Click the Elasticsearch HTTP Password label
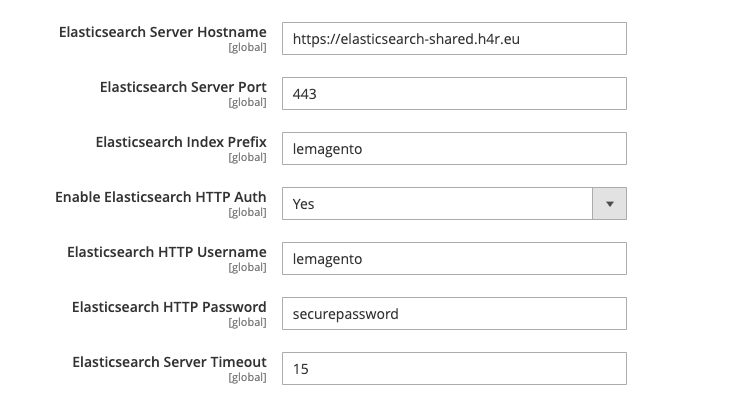 (x=169, y=307)
